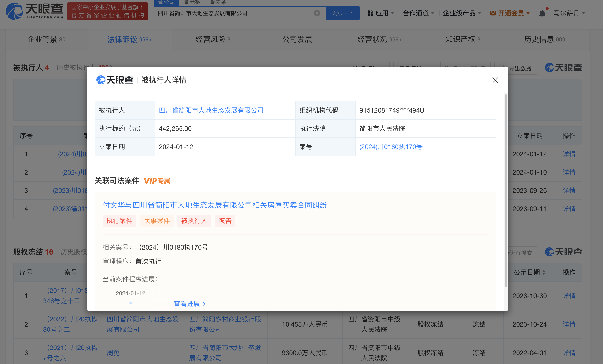Open 详情 for the 2023-09-26 row

569,191
